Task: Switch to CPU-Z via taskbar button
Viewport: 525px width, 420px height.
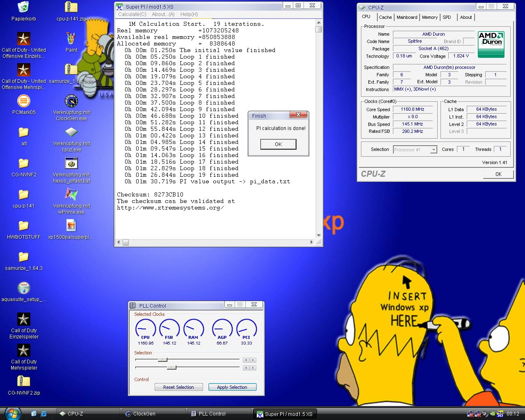Action: (87, 414)
